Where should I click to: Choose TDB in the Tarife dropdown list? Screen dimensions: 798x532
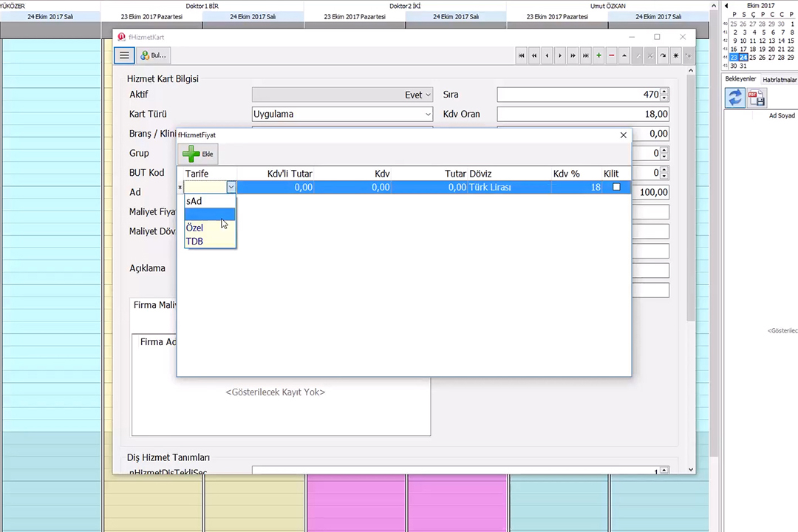coord(195,242)
